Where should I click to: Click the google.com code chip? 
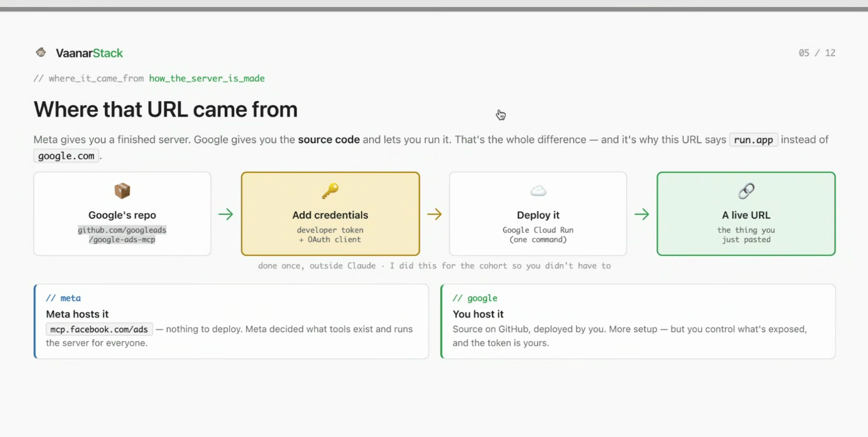(66, 156)
